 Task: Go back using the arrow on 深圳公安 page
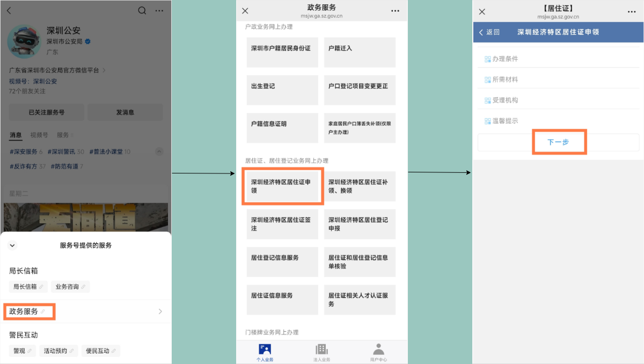tap(9, 11)
